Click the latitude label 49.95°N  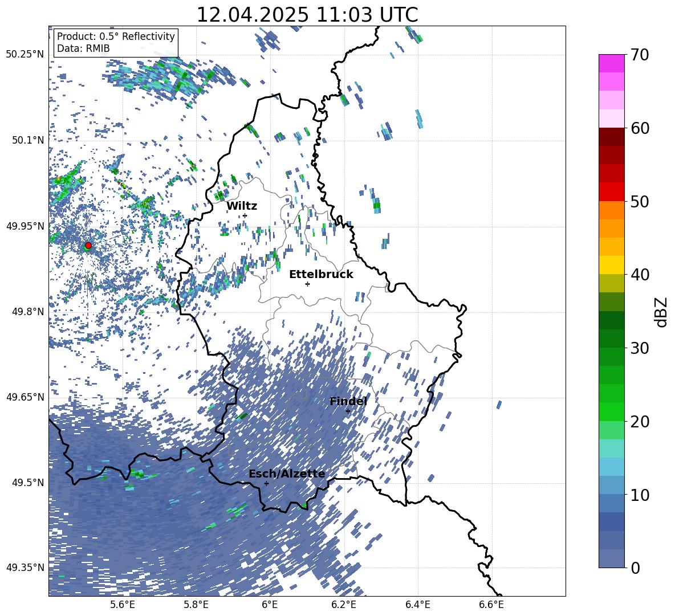[25, 226]
